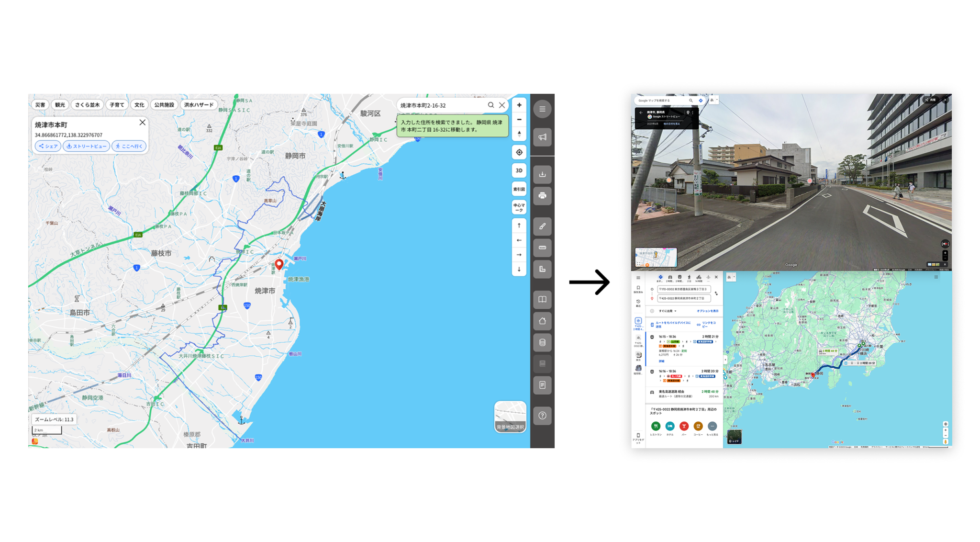Click the 3D view button on the map toolbar

[x=519, y=170]
